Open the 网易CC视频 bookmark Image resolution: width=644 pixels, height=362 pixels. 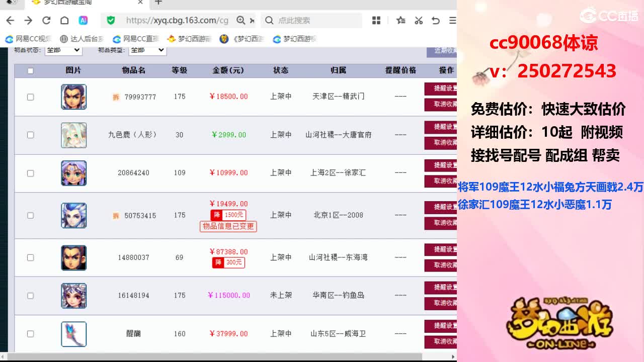point(29,39)
